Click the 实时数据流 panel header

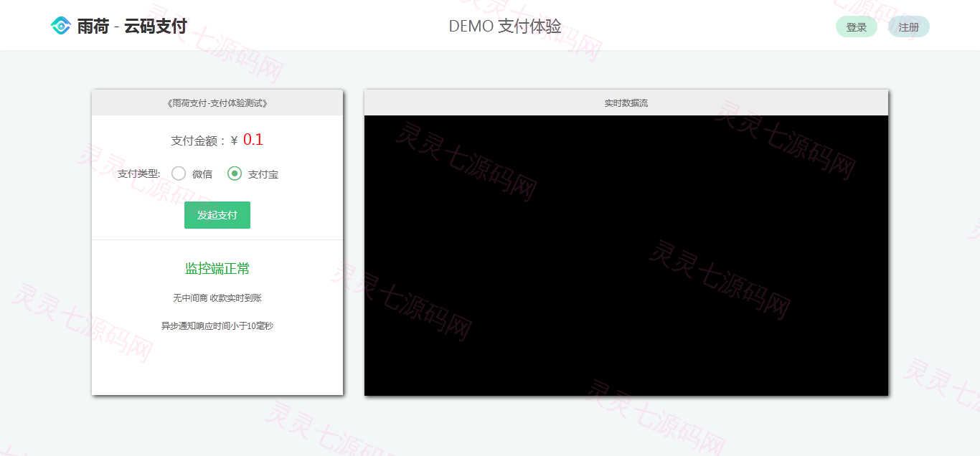pos(626,103)
